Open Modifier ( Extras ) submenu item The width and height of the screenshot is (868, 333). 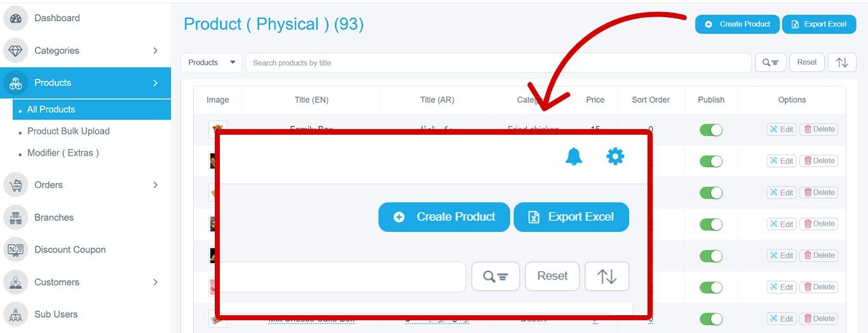[63, 153]
